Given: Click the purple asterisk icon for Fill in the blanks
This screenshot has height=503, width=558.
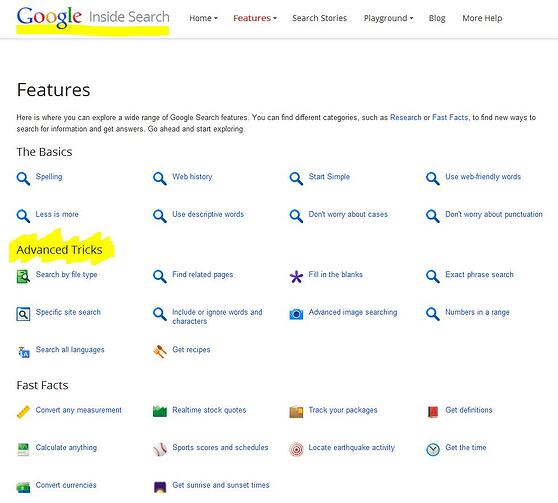Looking at the screenshot, I should [296, 277].
